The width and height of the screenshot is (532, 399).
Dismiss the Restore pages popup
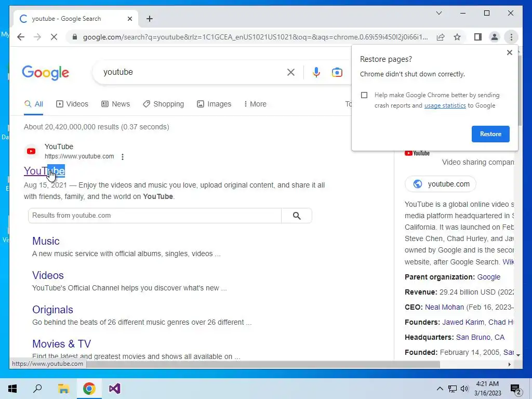509,52
